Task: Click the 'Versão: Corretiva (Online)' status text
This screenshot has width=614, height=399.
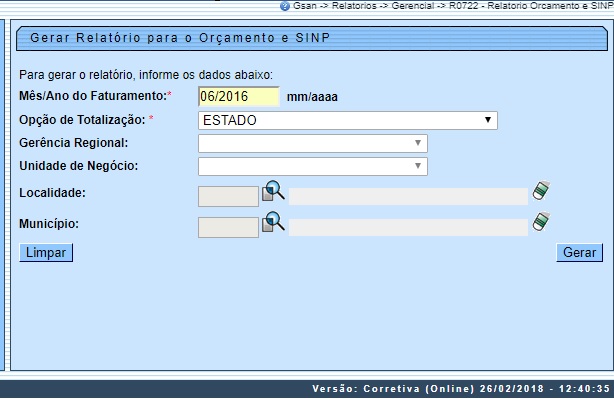Action: pos(461,389)
